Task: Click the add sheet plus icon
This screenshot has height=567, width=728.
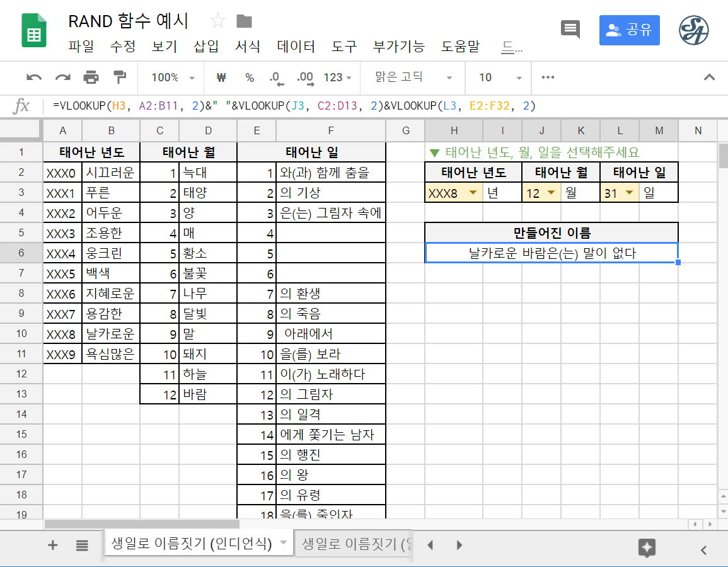Action: (x=53, y=545)
